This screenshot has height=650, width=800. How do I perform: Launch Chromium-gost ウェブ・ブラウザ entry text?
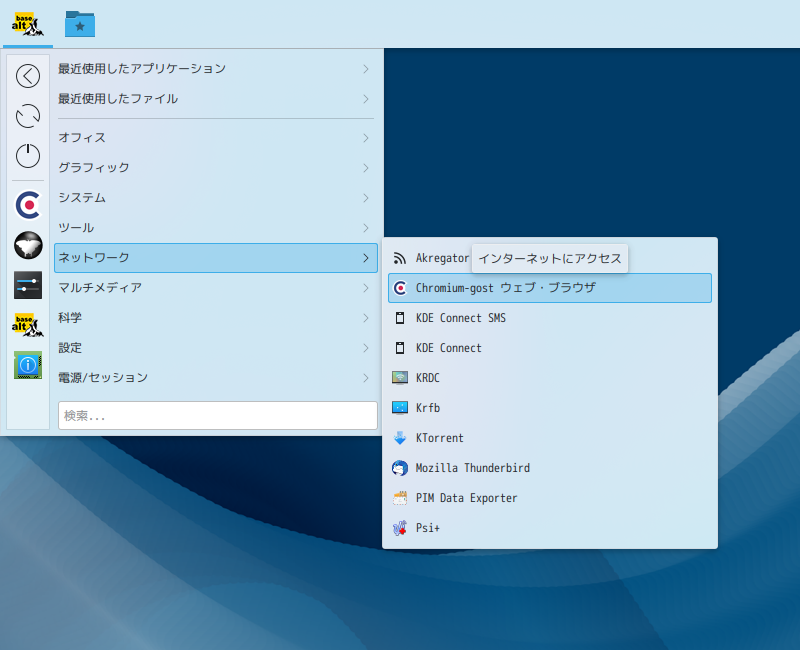point(506,288)
